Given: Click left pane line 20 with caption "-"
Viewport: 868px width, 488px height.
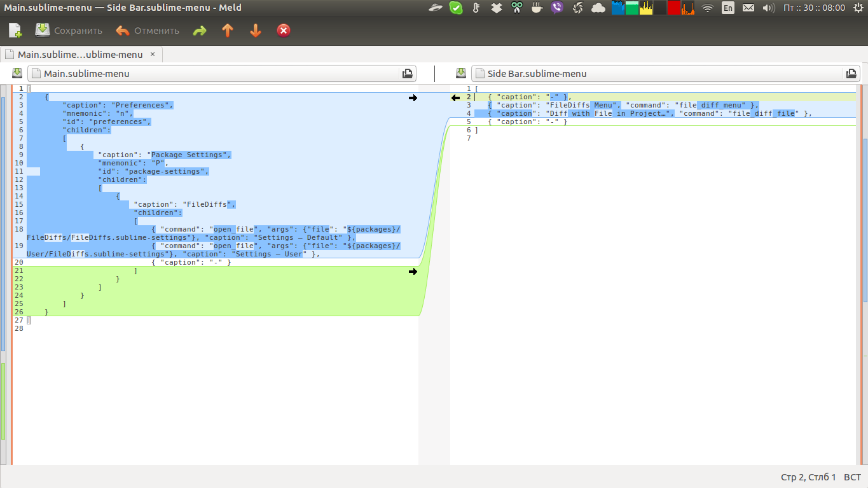Looking at the screenshot, I should tap(191, 262).
